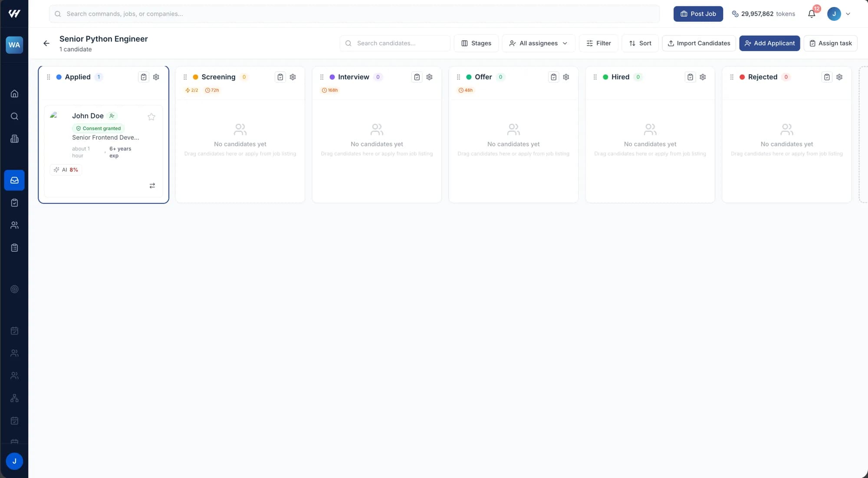This screenshot has width=868, height=478.
Task: Click the Hired column title
Action: tap(620, 77)
